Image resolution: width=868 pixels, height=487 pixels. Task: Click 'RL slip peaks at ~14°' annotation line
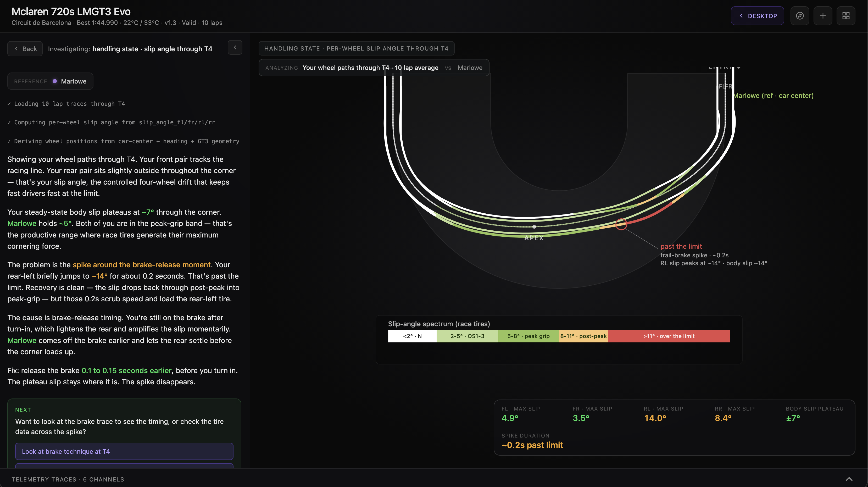tap(714, 263)
